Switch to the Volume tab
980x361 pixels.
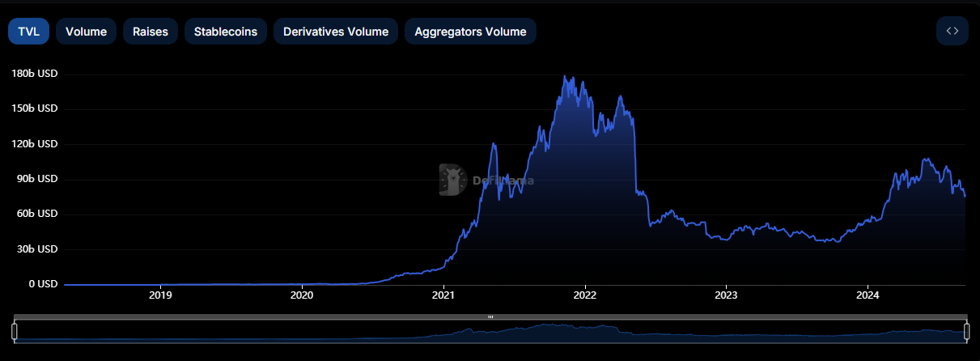click(86, 32)
